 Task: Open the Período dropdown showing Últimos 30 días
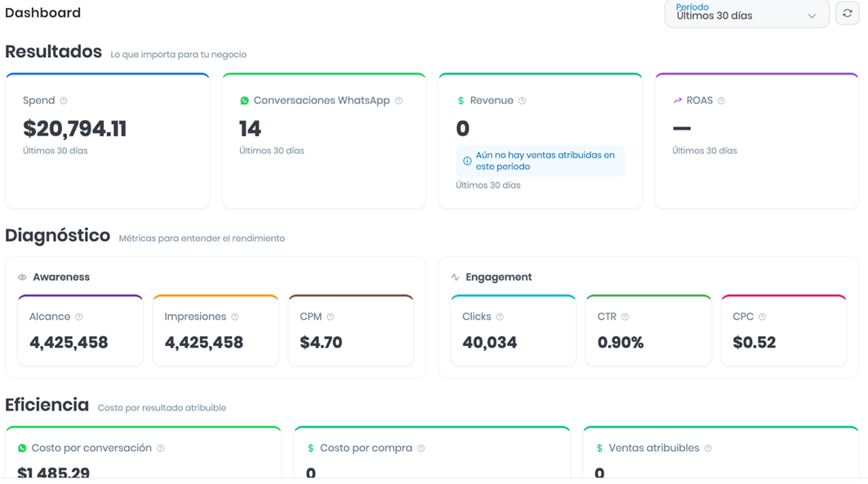point(747,13)
